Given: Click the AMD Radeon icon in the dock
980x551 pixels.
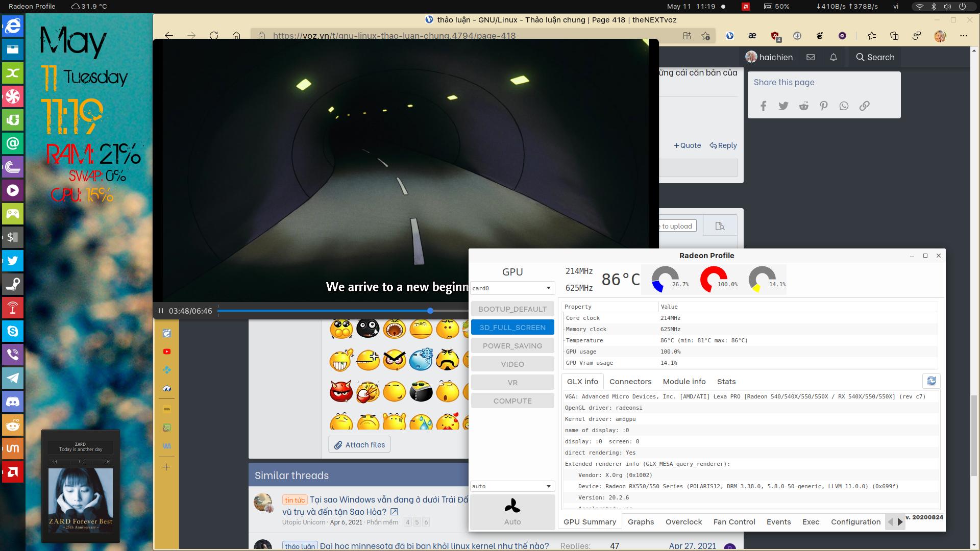Looking at the screenshot, I should [x=13, y=472].
